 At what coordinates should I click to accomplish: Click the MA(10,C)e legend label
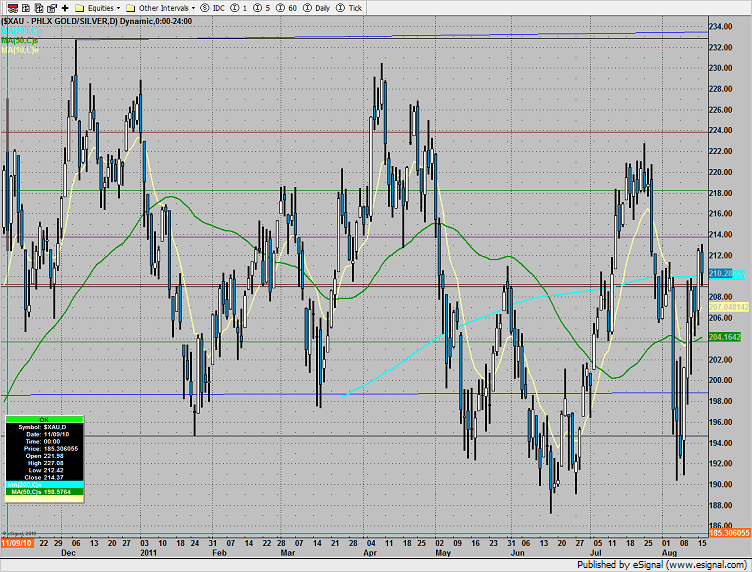tap(20, 50)
